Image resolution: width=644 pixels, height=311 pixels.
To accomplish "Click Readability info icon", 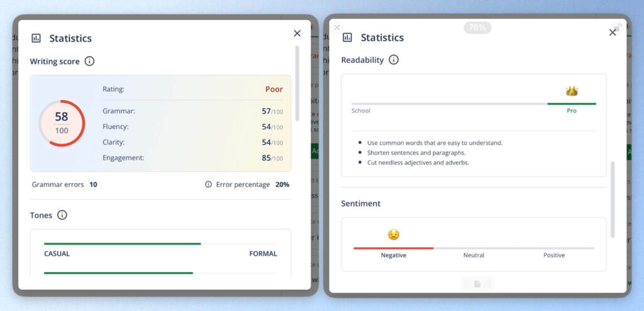I will pyautogui.click(x=394, y=60).
